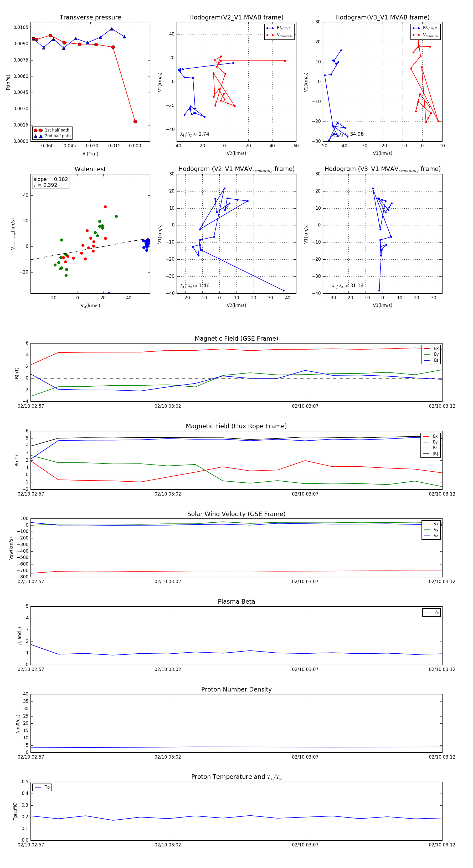Click the 'Proton Number Density' title
This screenshot has width=473, height=868.
[236, 689]
